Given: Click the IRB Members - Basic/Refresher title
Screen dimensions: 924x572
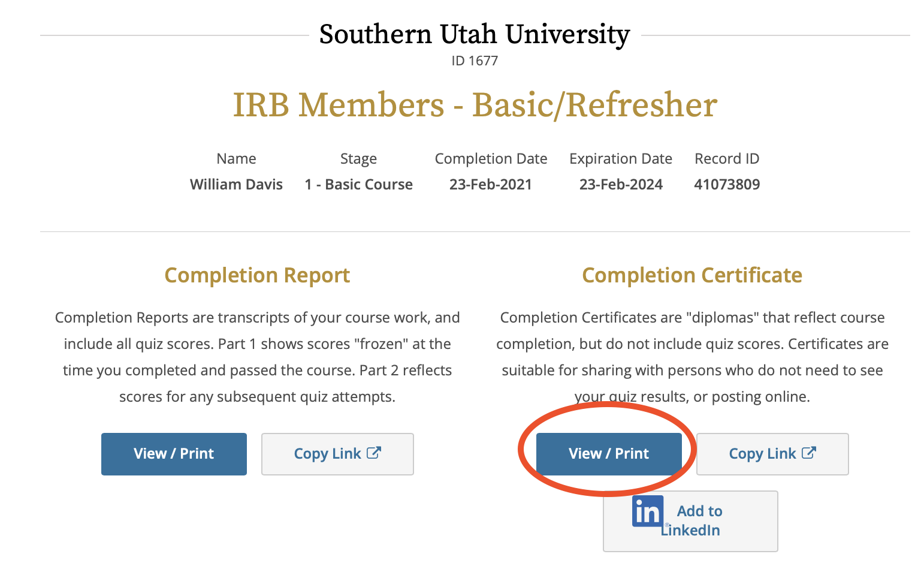Looking at the screenshot, I should coord(475,105).
